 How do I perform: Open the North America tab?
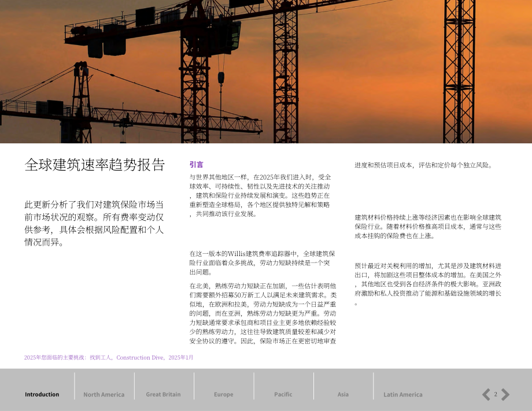click(x=104, y=394)
